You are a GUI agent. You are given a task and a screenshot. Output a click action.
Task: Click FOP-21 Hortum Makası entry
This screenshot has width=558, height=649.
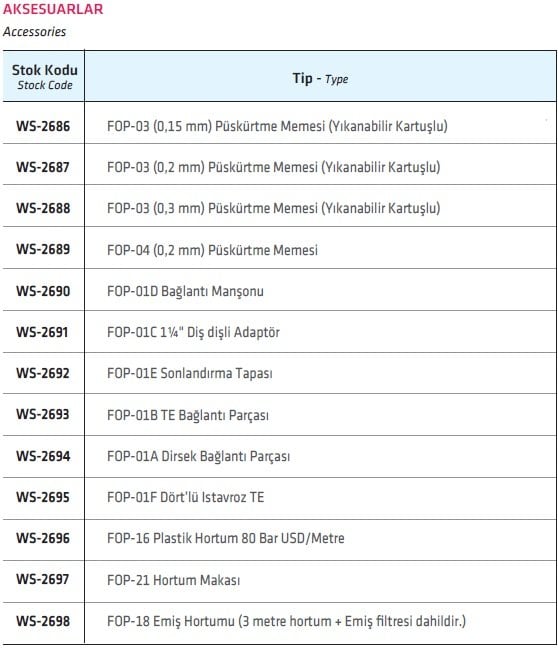click(x=173, y=580)
